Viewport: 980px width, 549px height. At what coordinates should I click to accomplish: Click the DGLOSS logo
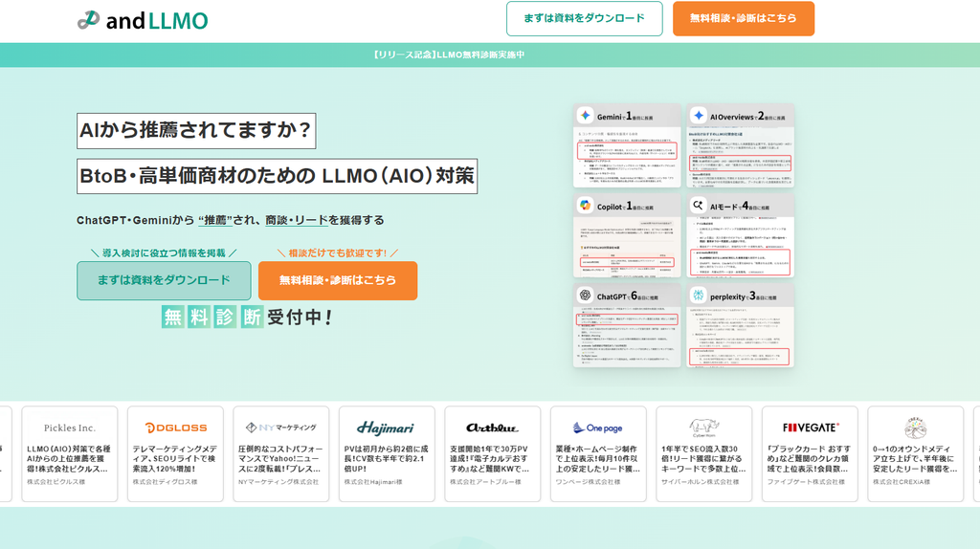click(176, 428)
